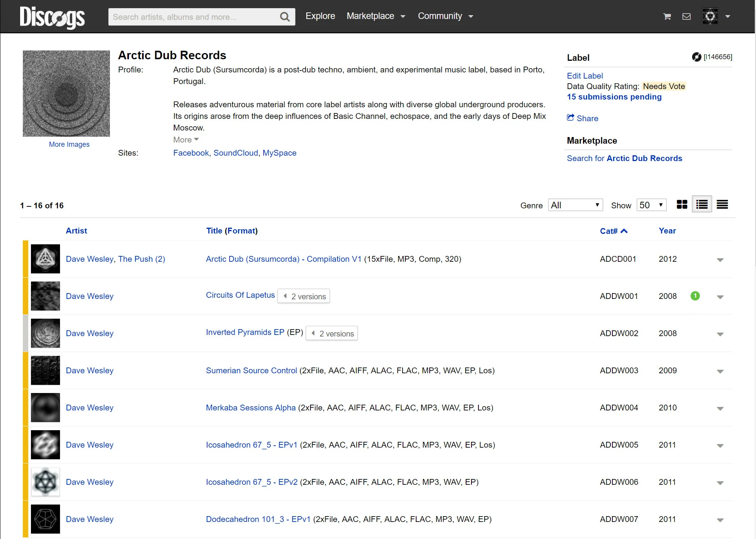Image resolution: width=756 pixels, height=539 pixels.
Task: Click the Share arrow icon
Action: tap(571, 118)
